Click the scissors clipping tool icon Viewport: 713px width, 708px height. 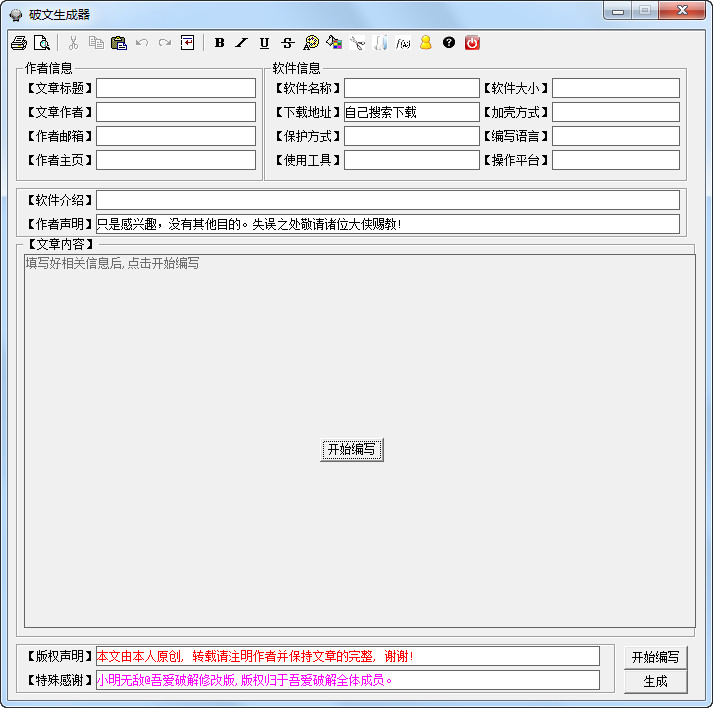(357, 43)
